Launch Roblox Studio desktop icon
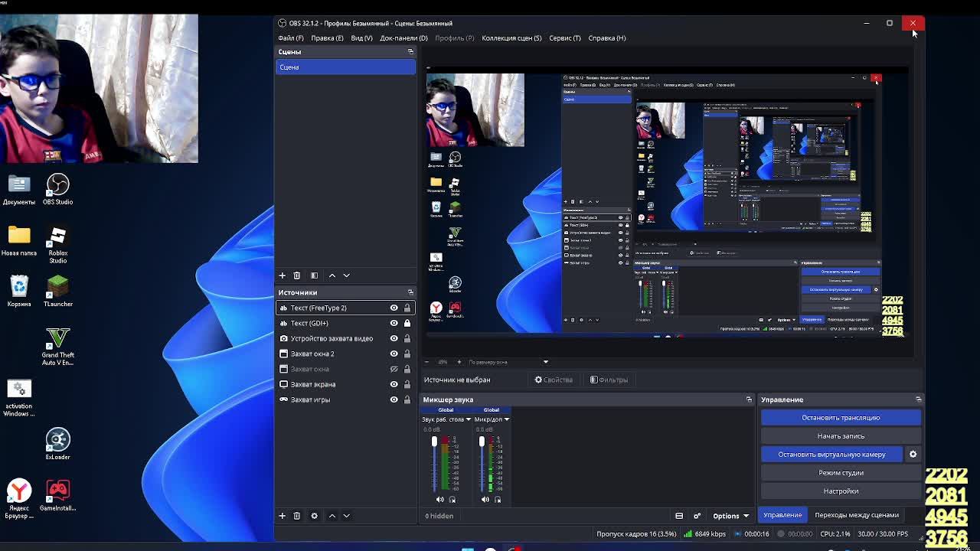The height and width of the screenshot is (551, 980). 57,245
